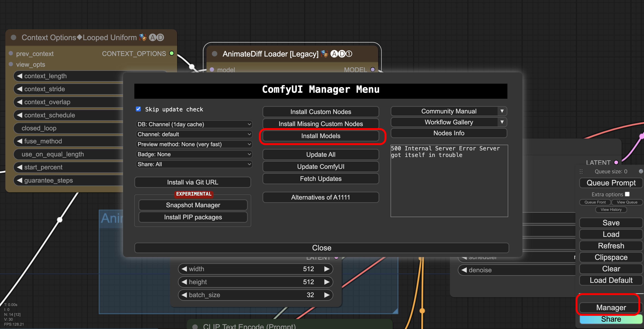Open the Install Models menu entry
This screenshot has width=644, height=329.
tap(321, 136)
